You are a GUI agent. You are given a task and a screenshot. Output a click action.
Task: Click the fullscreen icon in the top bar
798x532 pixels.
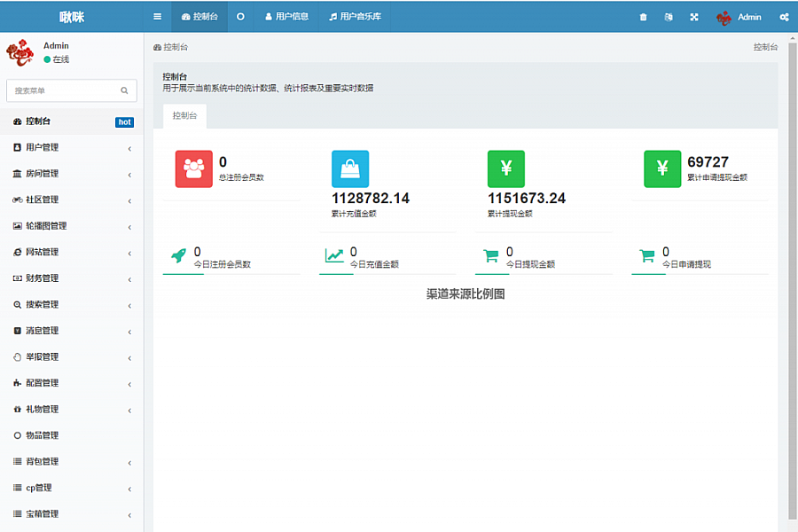click(694, 17)
